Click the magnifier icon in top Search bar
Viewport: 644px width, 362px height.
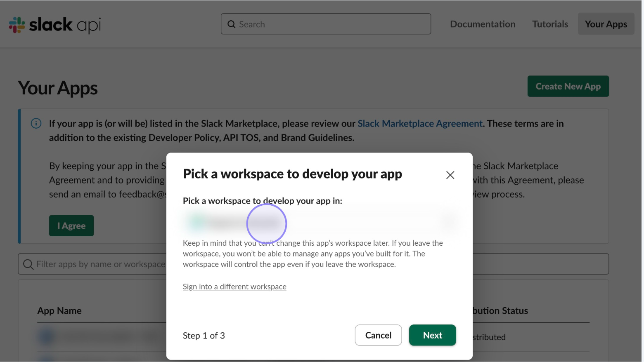click(x=232, y=24)
